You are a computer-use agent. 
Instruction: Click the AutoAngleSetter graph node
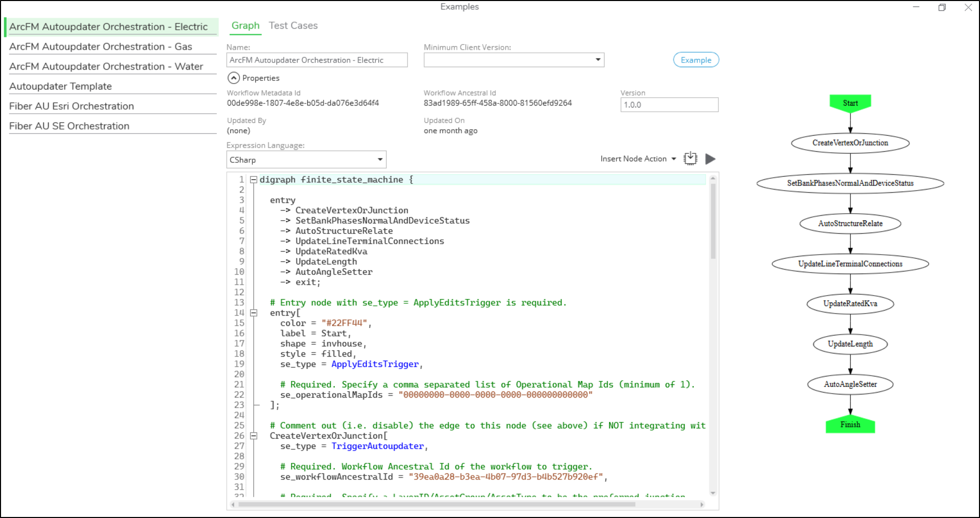(x=850, y=384)
